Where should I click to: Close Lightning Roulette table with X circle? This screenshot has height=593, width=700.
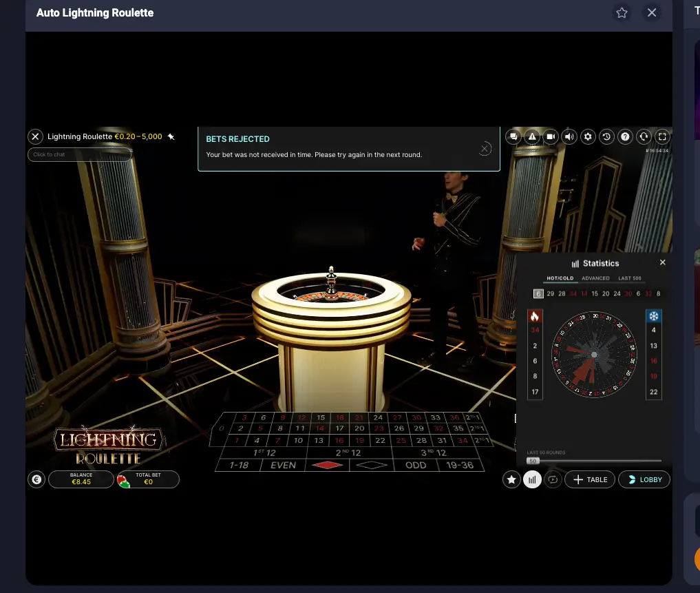coord(35,136)
